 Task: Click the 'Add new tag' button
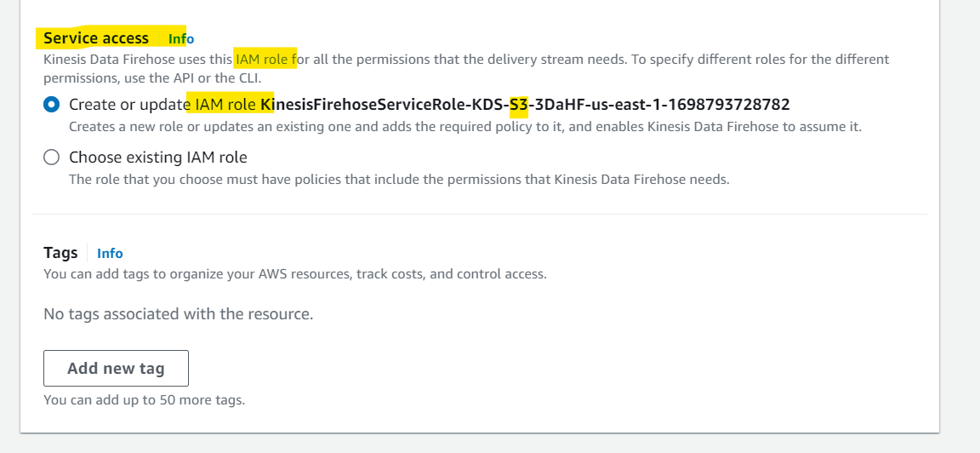coord(117,369)
